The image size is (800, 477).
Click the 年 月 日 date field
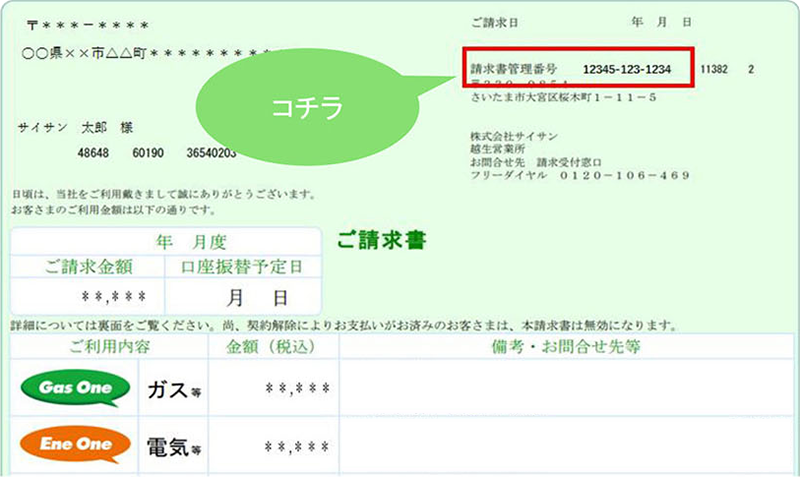click(x=661, y=22)
